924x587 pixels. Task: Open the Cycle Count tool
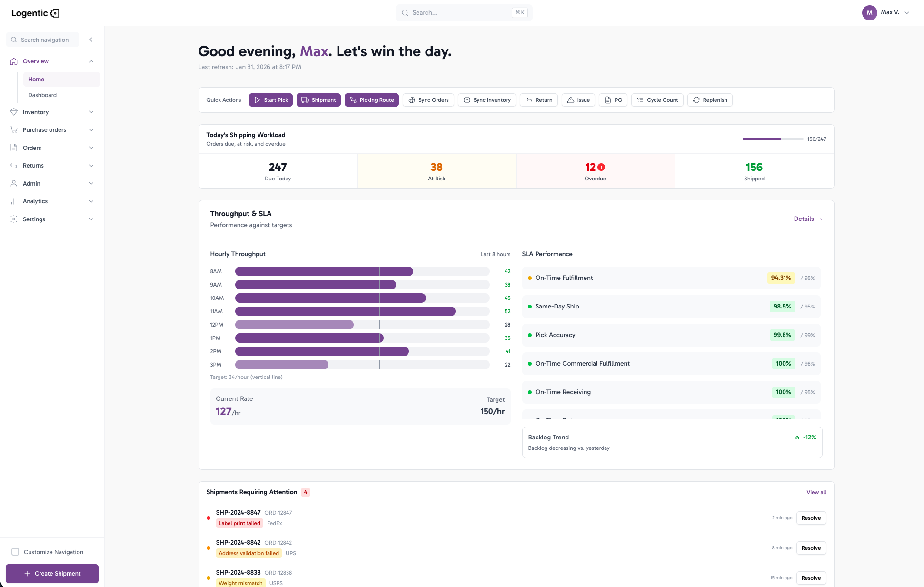click(657, 100)
